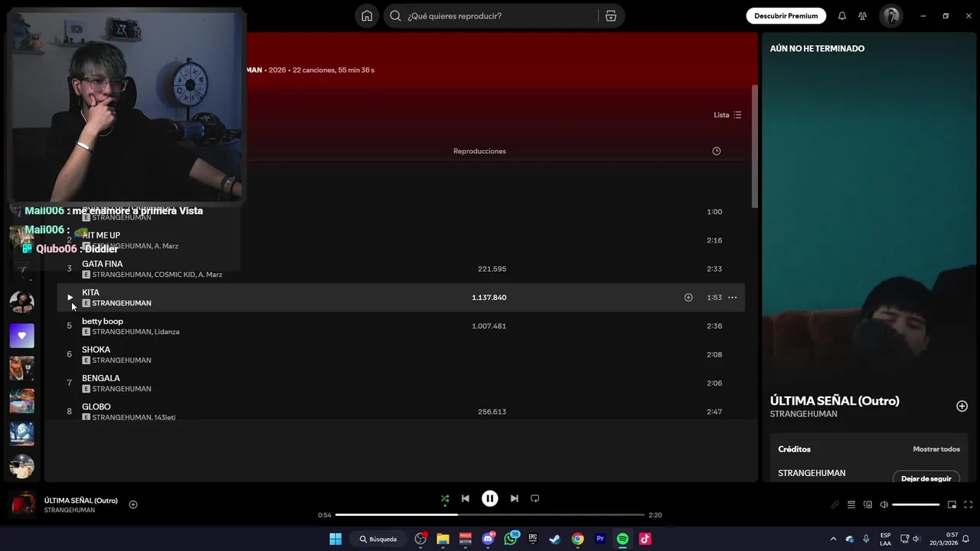980x551 pixels.
Task: Mute the Spotify volume
Action: point(884,504)
